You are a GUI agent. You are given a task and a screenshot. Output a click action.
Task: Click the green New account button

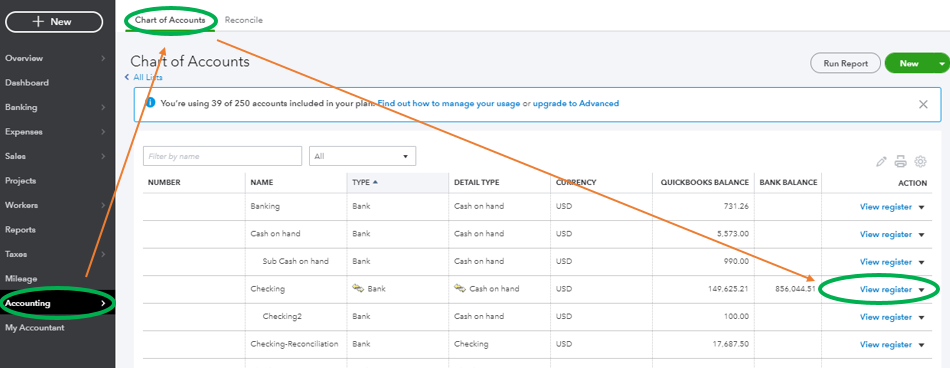(909, 64)
